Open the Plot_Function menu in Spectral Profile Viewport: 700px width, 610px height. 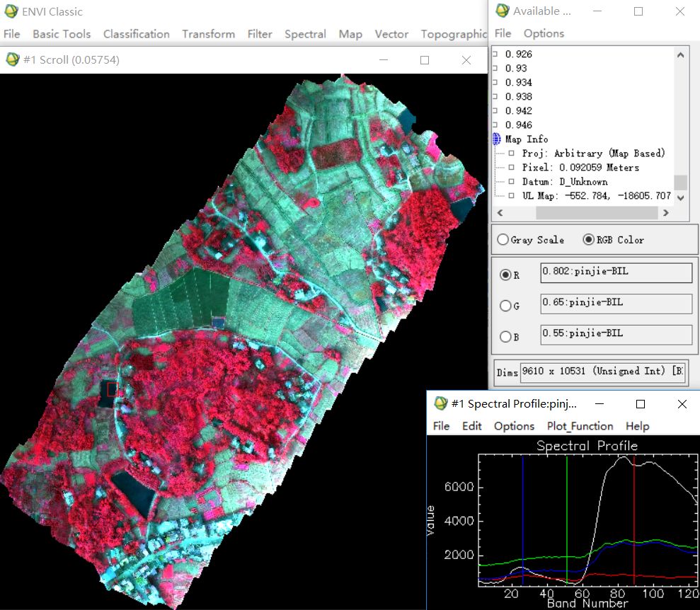coord(580,426)
